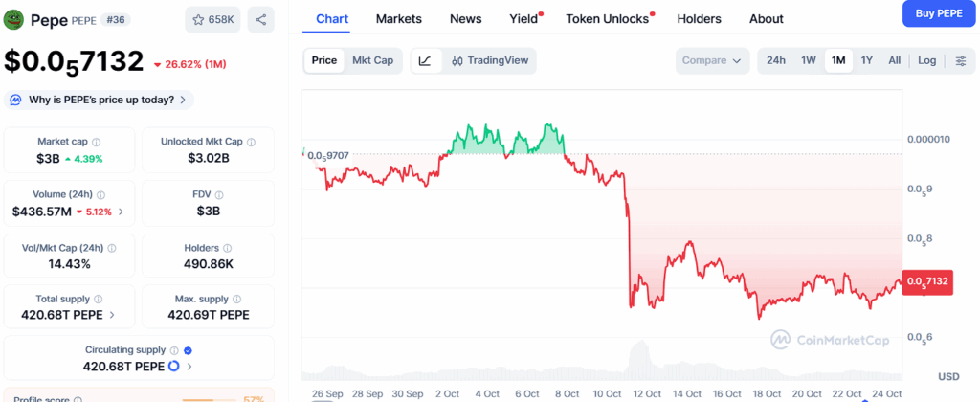The width and height of the screenshot is (980, 402).
Task: Open the Compare dropdown
Action: pos(712,60)
